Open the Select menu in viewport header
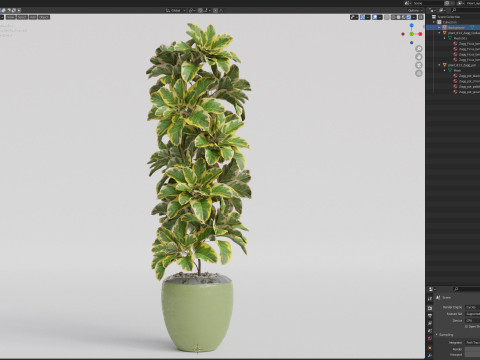 (x=22, y=17)
